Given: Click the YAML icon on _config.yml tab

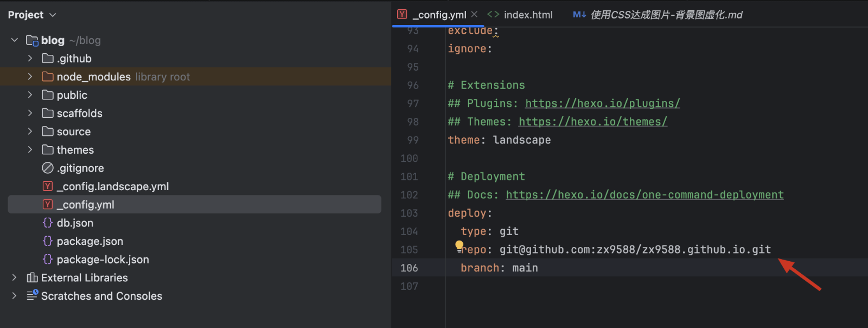Looking at the screenshot, I should (x=402, y=15).
